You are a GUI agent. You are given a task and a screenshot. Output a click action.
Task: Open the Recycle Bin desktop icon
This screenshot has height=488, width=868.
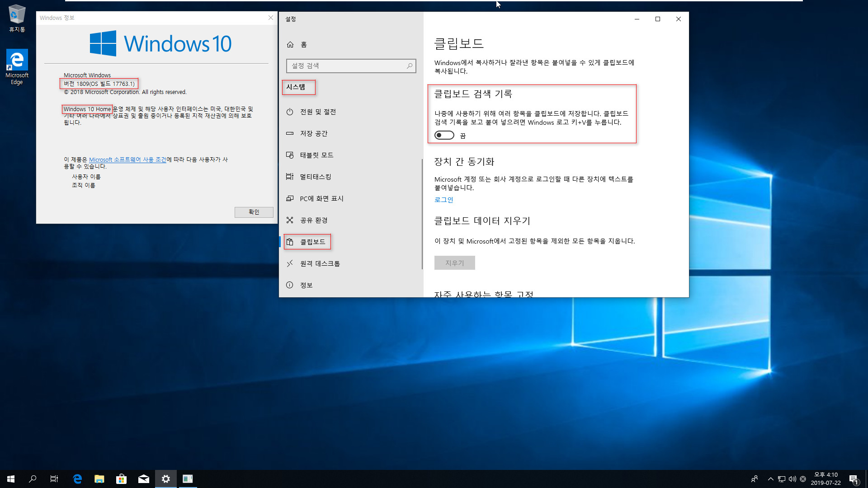17,18
